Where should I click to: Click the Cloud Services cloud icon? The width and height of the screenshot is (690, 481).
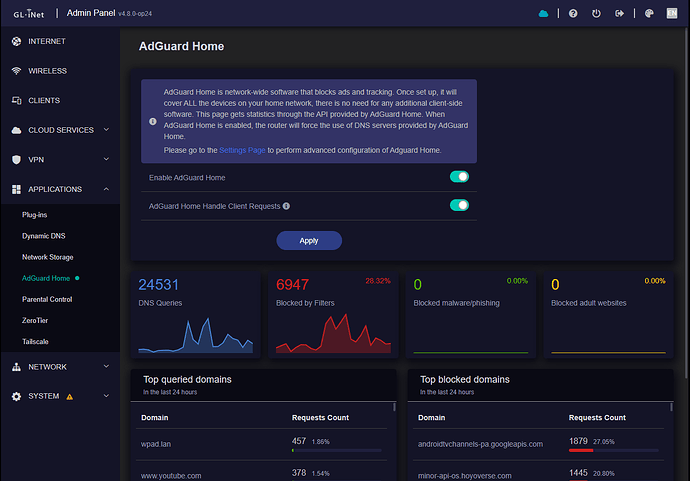(x=16, y=130)
